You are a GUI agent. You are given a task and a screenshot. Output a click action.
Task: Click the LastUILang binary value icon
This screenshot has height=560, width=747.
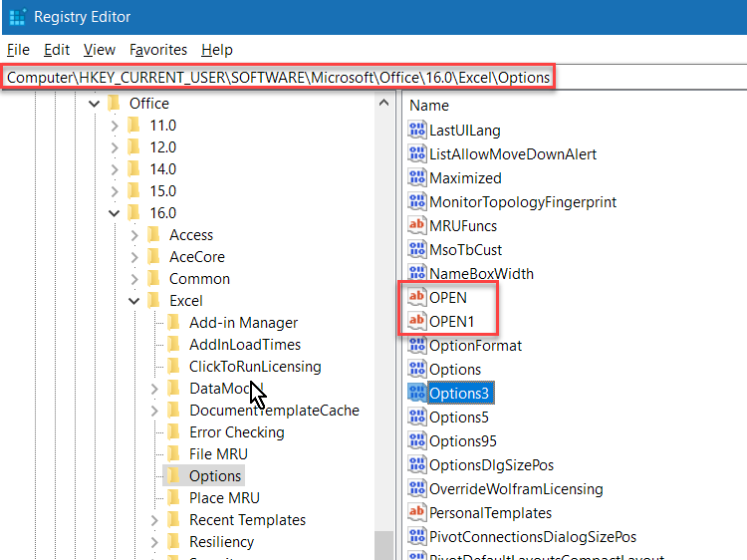tap(417, 130)
